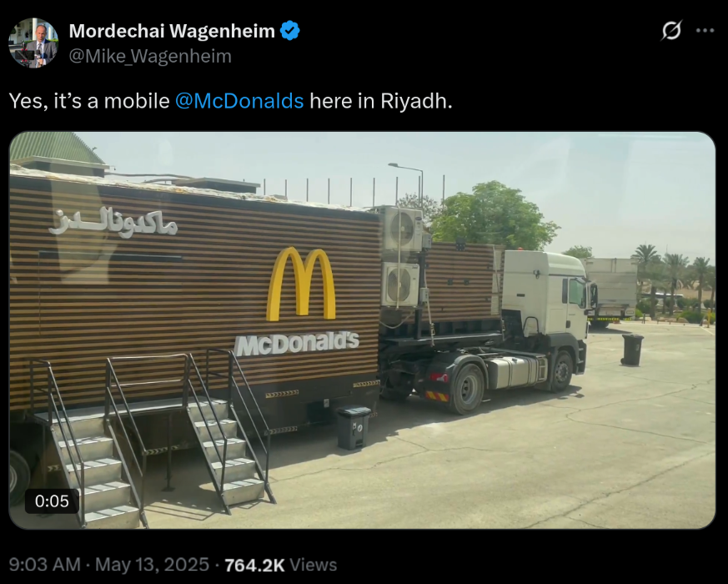
Task: Click the blue verified badge
Action: pos(290,31)
